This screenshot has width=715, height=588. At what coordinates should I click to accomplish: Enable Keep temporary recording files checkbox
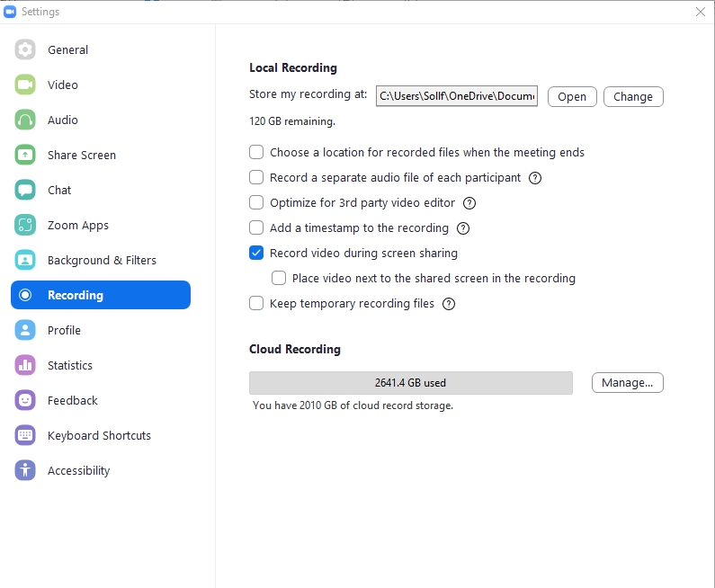click(256, 304)
